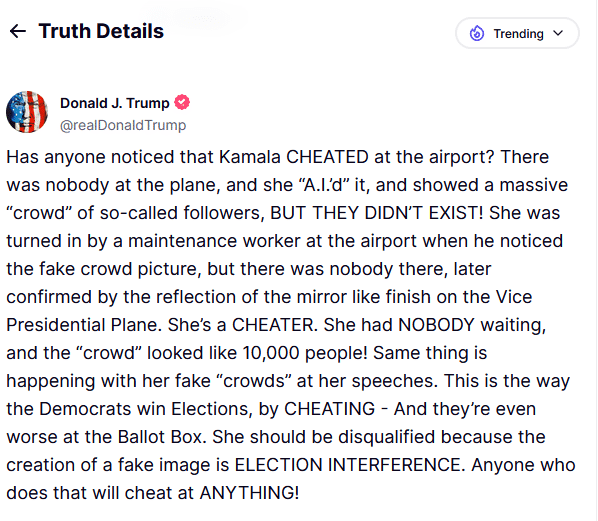Click the word 'ANYTHING!' ending the post

(249, 493)
